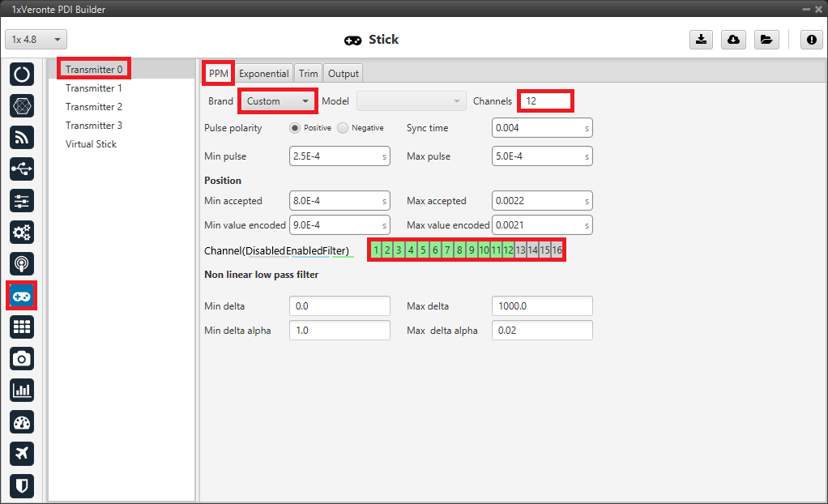Open the airplane icon section
This screenshot has height=504, width=828.
point(22,453)
